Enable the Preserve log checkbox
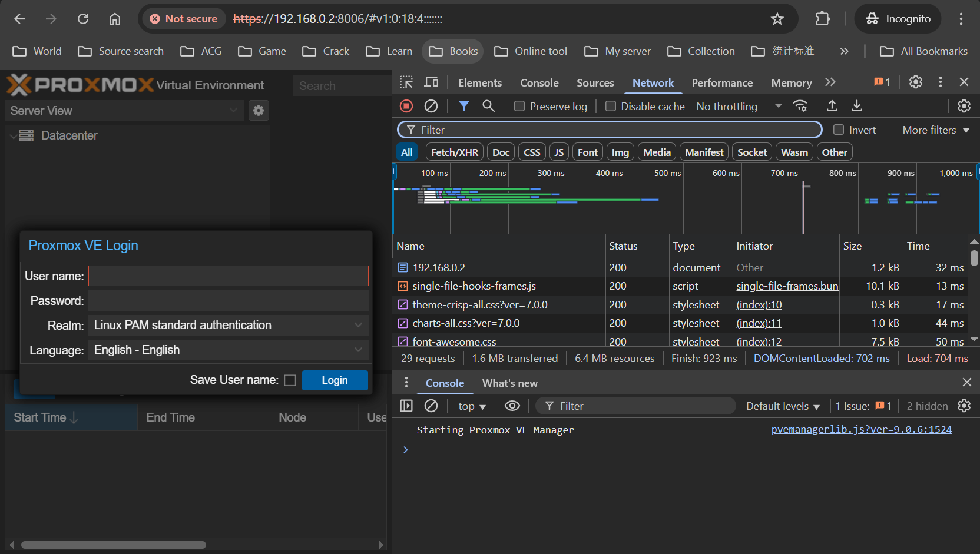This screenshot has height=554, width=980. click(519, 107)
